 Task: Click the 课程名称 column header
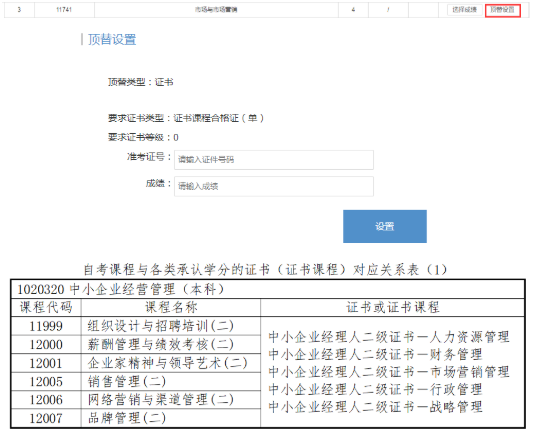171,307
